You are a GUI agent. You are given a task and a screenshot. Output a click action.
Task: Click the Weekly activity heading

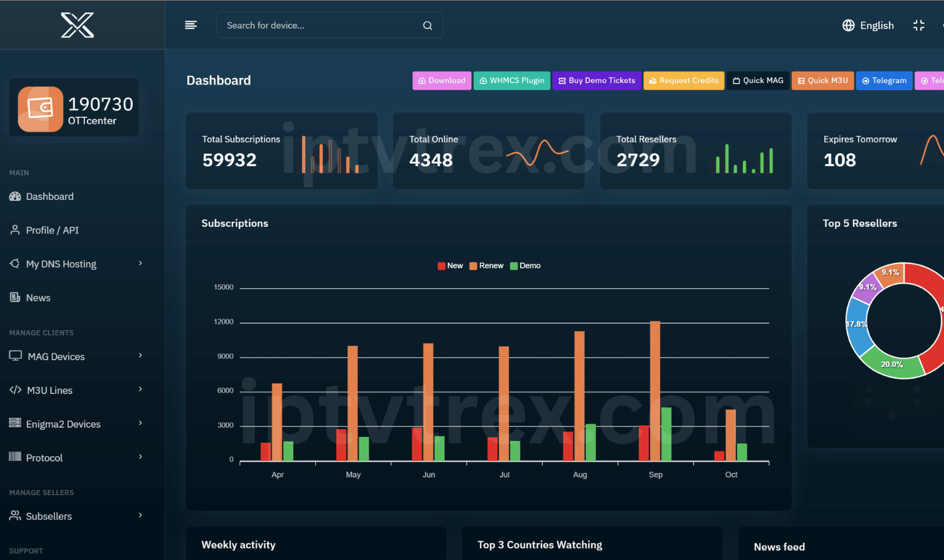238,545
